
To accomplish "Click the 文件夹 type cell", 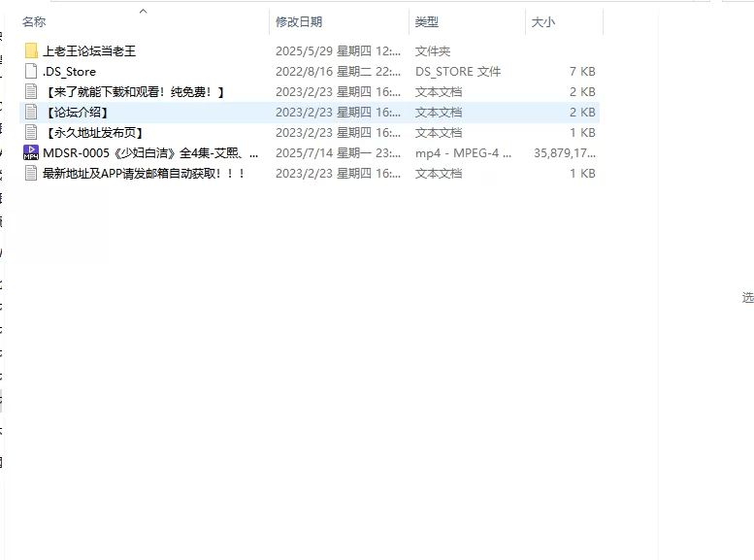I will pos(432,51).
